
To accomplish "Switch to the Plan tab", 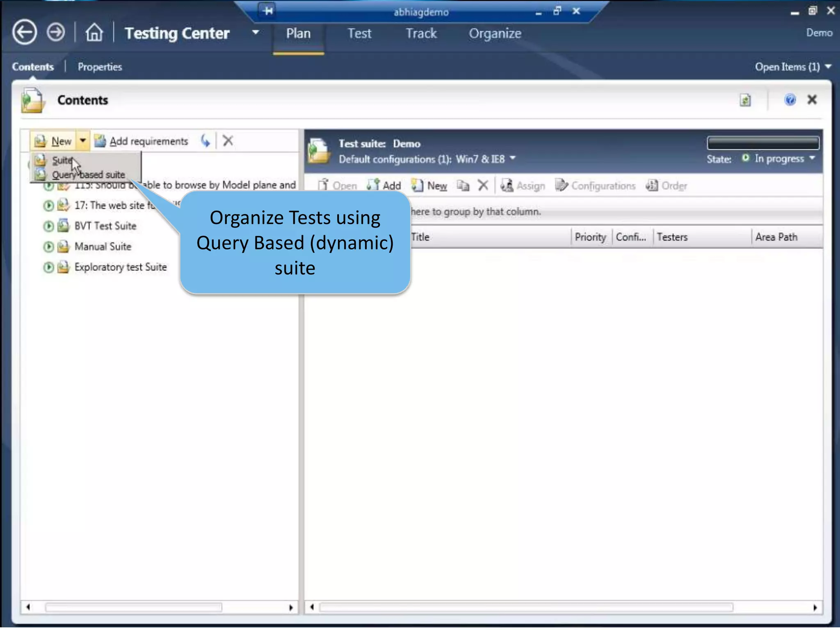I will [x=298, y=33].
